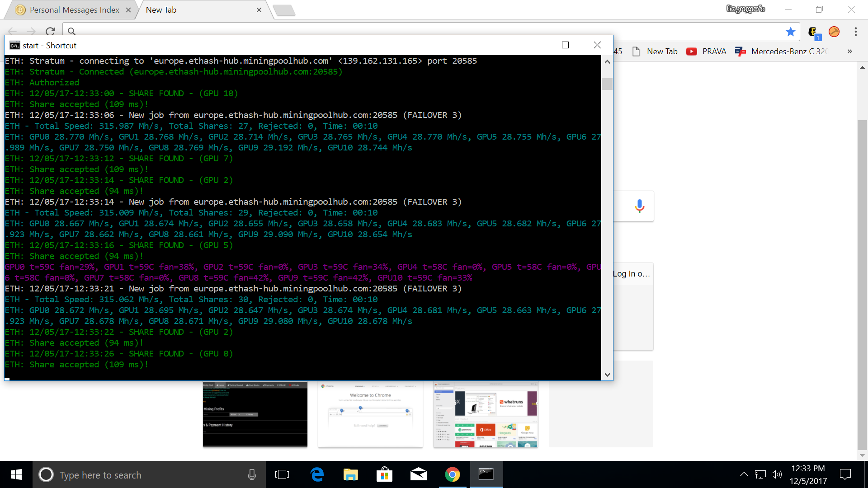Click the voice search microphone icon
Image resolution: width=868 pixels, height=488 pixels.
click(639, 206)
